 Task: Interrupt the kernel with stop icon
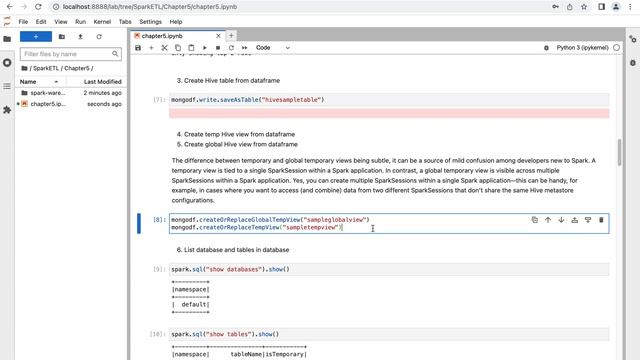tap(218, 48)
